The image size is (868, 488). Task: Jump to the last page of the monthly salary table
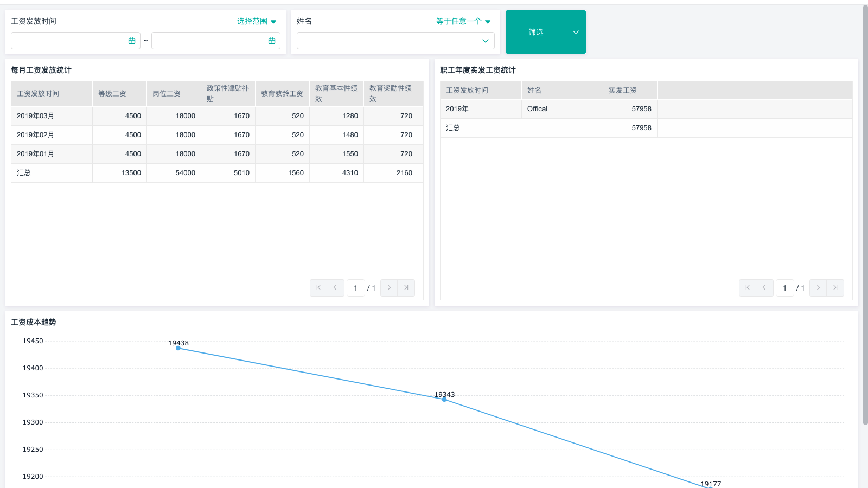[406, 288]
